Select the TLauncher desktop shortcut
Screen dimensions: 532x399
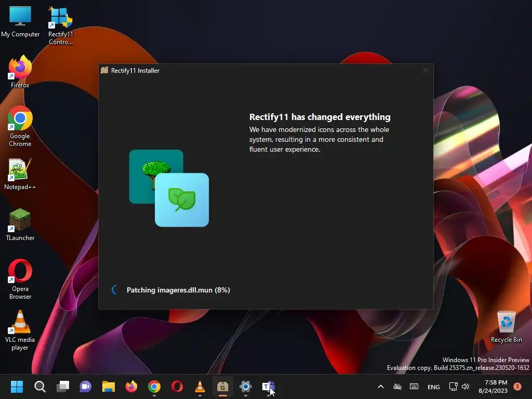pyautogui.click(x=20, y=224)
